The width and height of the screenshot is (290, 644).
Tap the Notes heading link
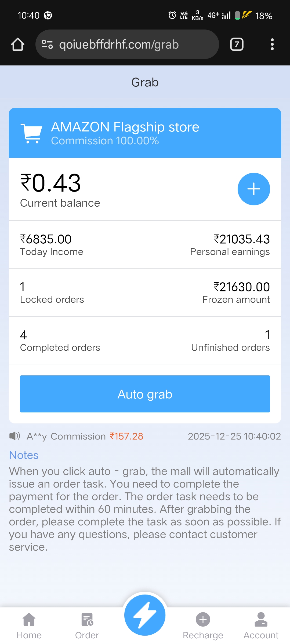click(x=24, y=455)
